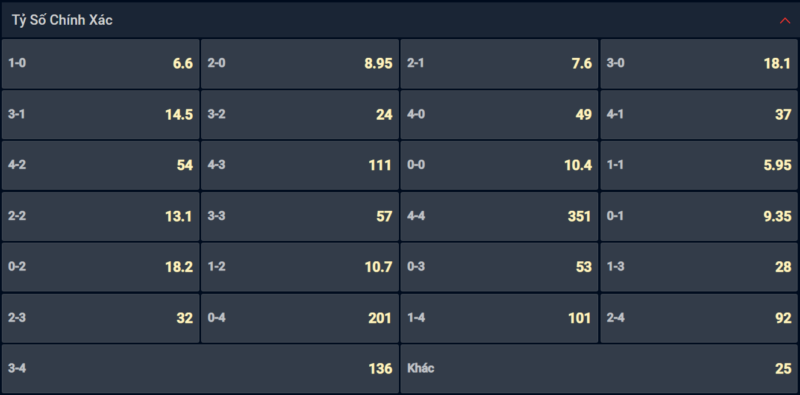Screen dimensions: 800x395
Task: Select 3-0 score with odds 18.1
Action: point(699,64)
